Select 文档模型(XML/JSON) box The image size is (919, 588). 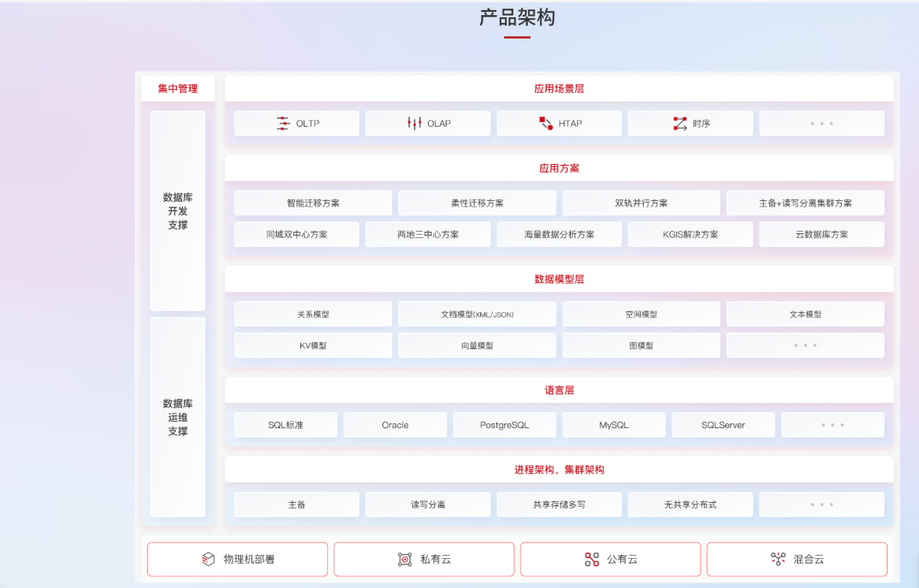tap(477, 314)
